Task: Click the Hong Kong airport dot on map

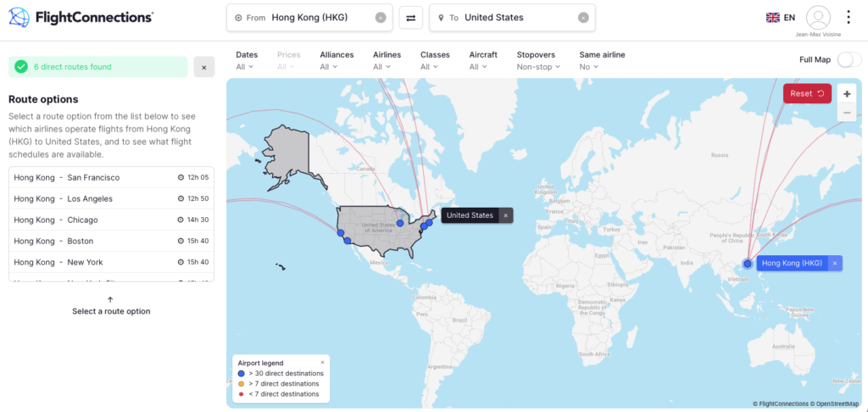Action: pos(748,264)
